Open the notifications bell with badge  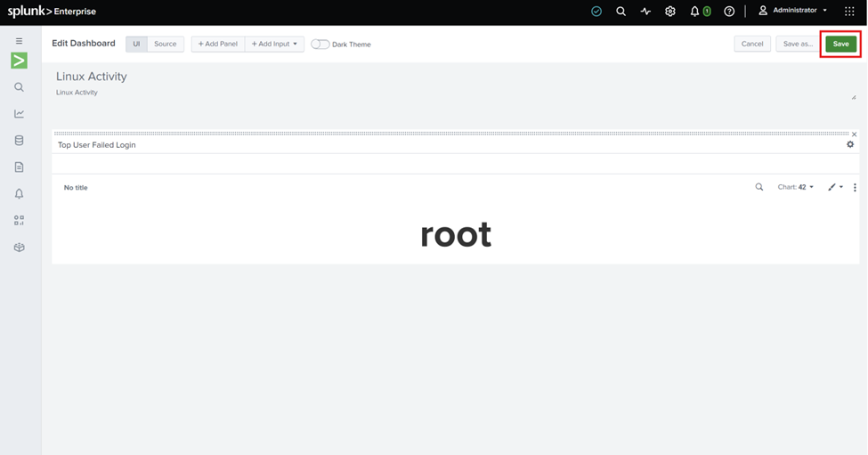pos(700,11)
